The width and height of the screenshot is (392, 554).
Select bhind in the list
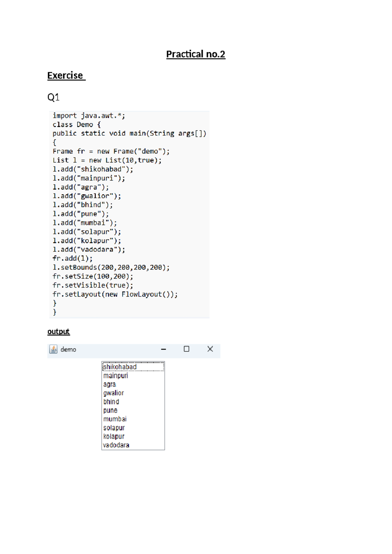coord(133,402)
